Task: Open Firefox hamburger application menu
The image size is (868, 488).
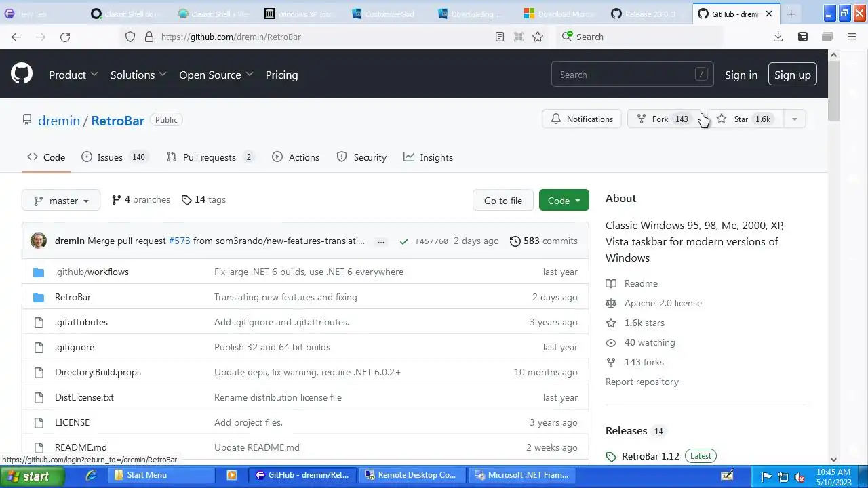Action: pyautogui.click(x=852, y=37)
